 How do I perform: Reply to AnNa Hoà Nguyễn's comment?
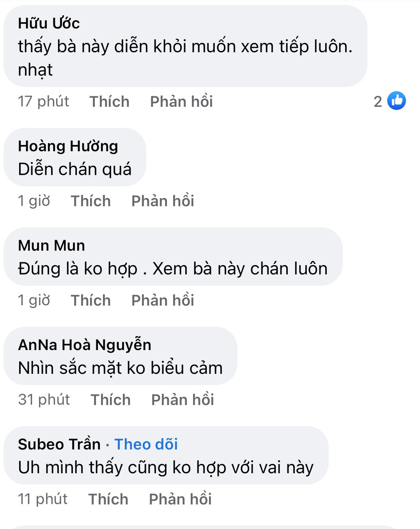click(183, 400)
